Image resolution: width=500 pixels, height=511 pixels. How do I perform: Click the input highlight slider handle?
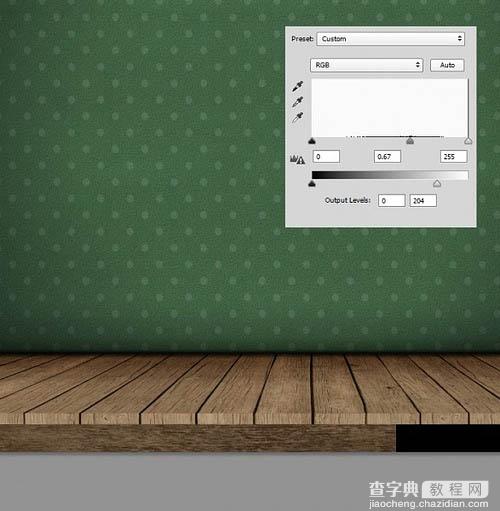[468, 141]
